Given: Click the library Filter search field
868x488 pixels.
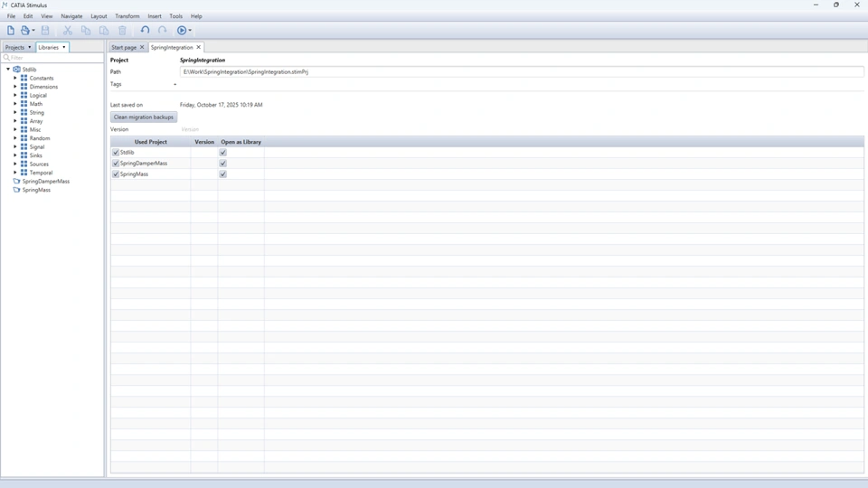Looking at the screenshot, I should pos(53,58).
